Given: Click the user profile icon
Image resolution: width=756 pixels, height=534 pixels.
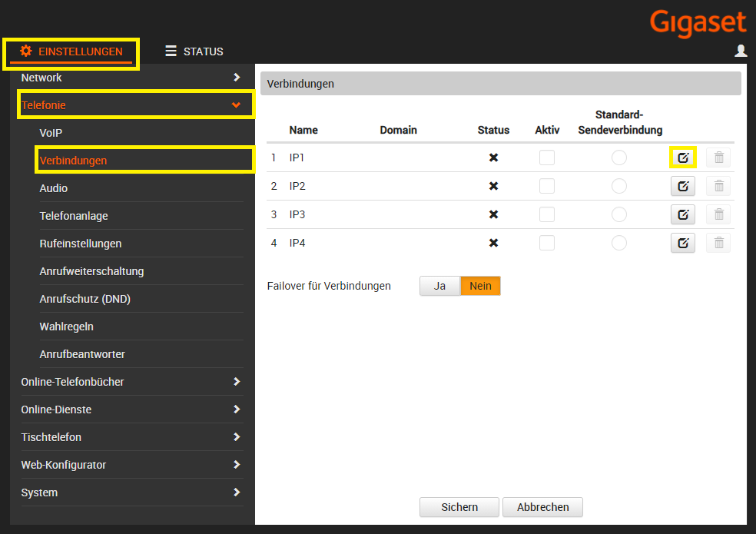Looking at the screenshot, I should click(741, 51).
